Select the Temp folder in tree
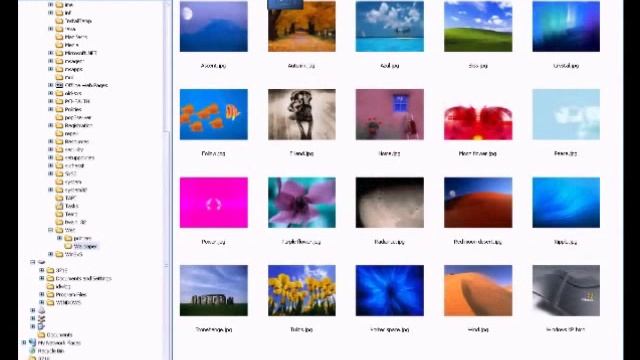The height and width of the screenshot is (360, 640). (71, 214)
